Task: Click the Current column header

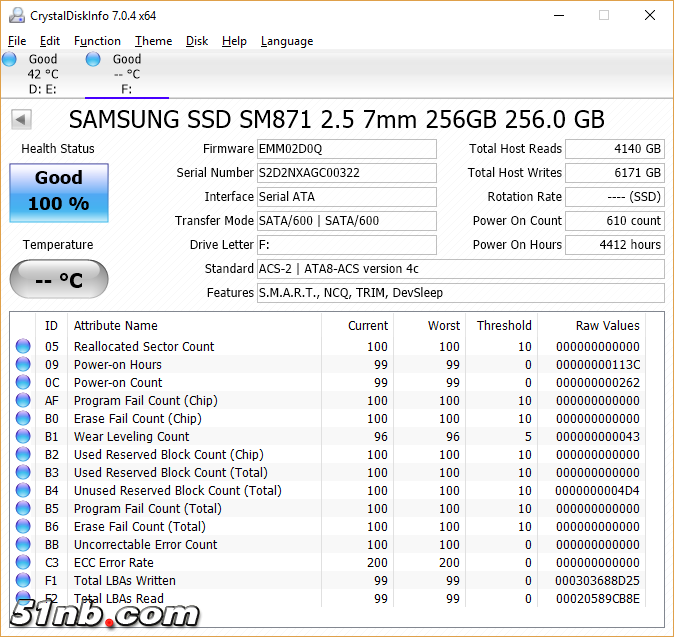Action: (x=358, y=325)
